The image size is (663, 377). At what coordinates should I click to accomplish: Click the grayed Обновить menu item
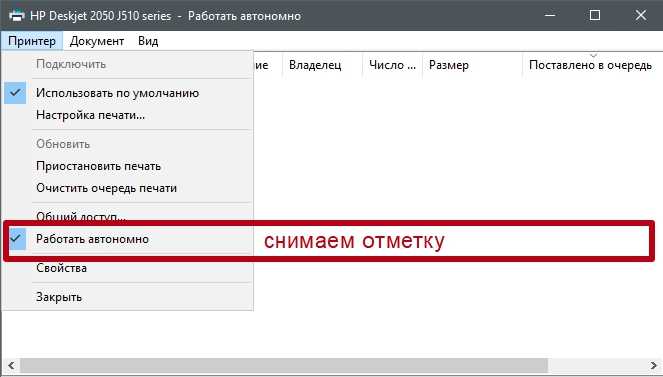click(128, 144)
